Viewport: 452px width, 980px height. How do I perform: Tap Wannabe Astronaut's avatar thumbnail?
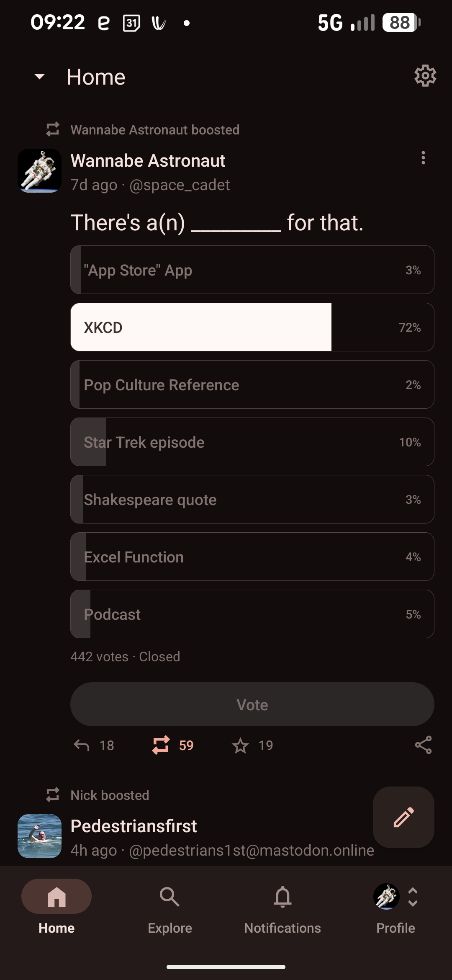[x=40, y=170]
